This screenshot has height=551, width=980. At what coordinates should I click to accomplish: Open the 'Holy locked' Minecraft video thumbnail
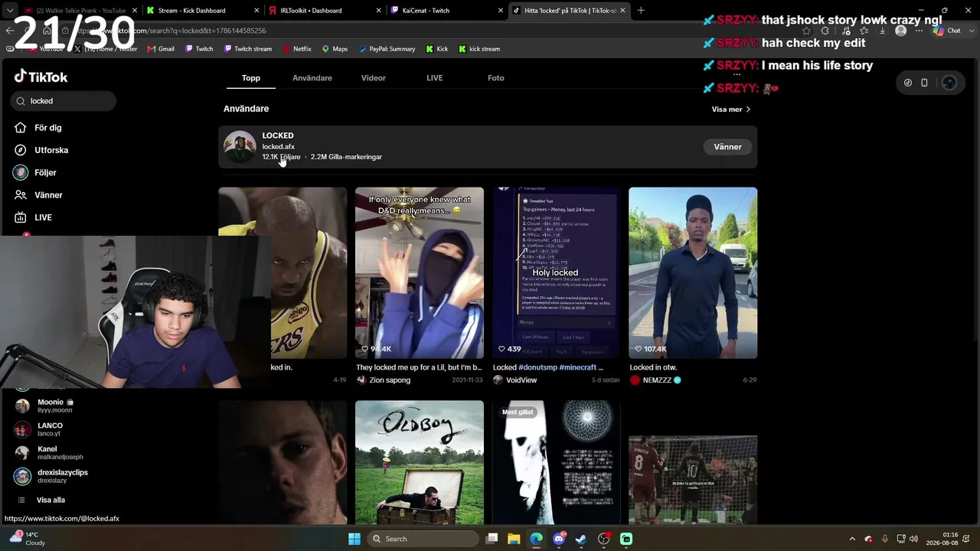[x=556, y=273]
